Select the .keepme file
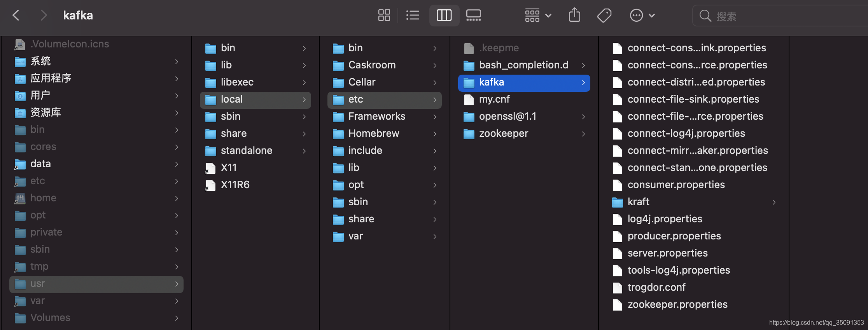 click(x=524, y=48)
